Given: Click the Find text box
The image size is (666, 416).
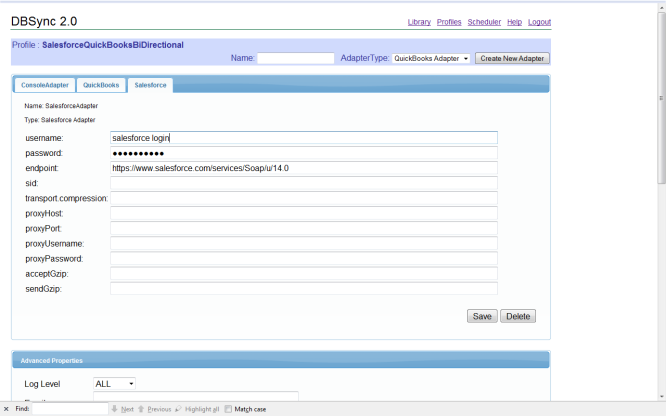Looking at the screenshot, I should click(70, 409).
